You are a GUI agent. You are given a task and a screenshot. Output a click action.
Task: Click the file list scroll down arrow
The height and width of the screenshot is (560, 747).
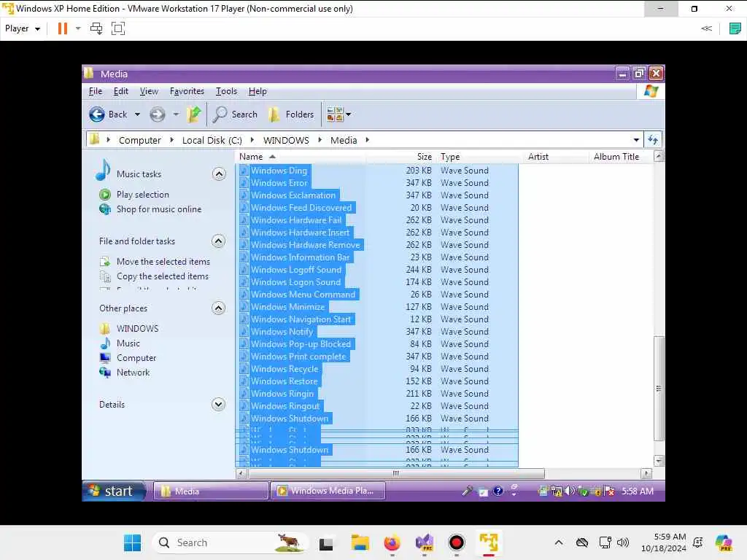point(659,461)
